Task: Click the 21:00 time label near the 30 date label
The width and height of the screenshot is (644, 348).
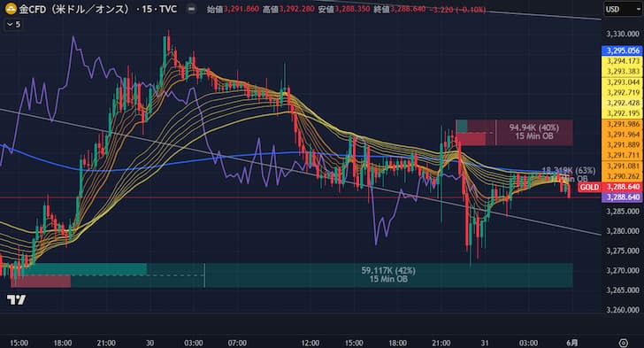Action: 106,343
